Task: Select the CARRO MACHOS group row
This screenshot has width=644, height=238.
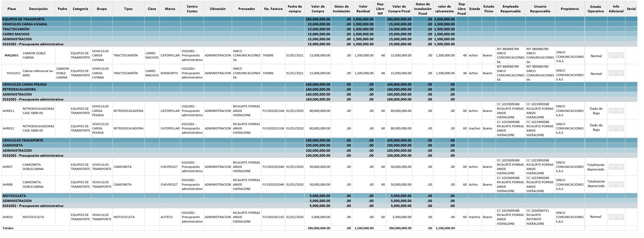Action: [x=319, y=34]
